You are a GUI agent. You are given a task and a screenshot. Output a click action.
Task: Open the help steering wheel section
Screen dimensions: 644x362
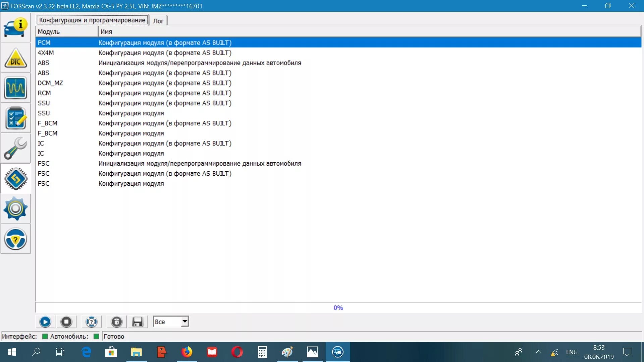tap(15, 239)
